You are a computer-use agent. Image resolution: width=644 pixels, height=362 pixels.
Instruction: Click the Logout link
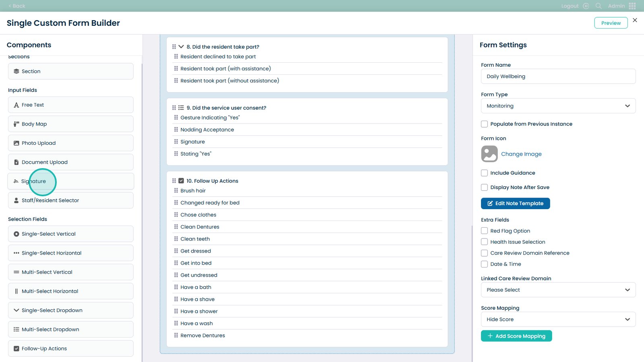[x=570, y=6]
